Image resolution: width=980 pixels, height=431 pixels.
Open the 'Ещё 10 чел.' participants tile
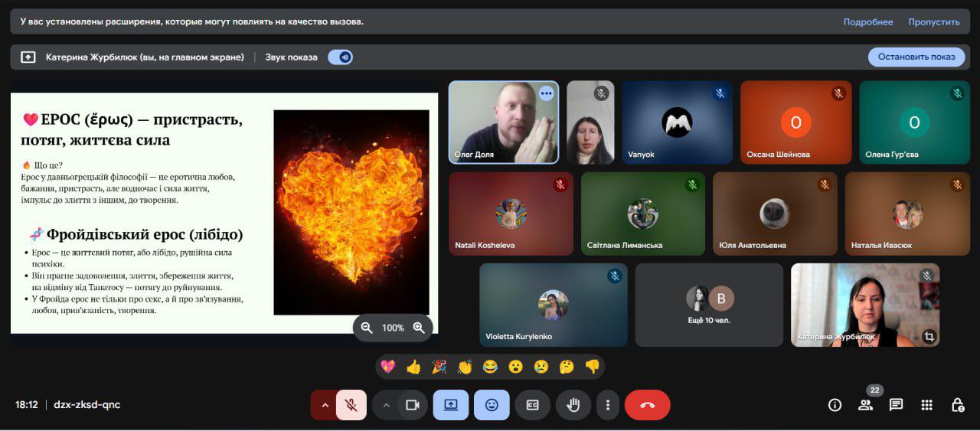click(709, 305)
